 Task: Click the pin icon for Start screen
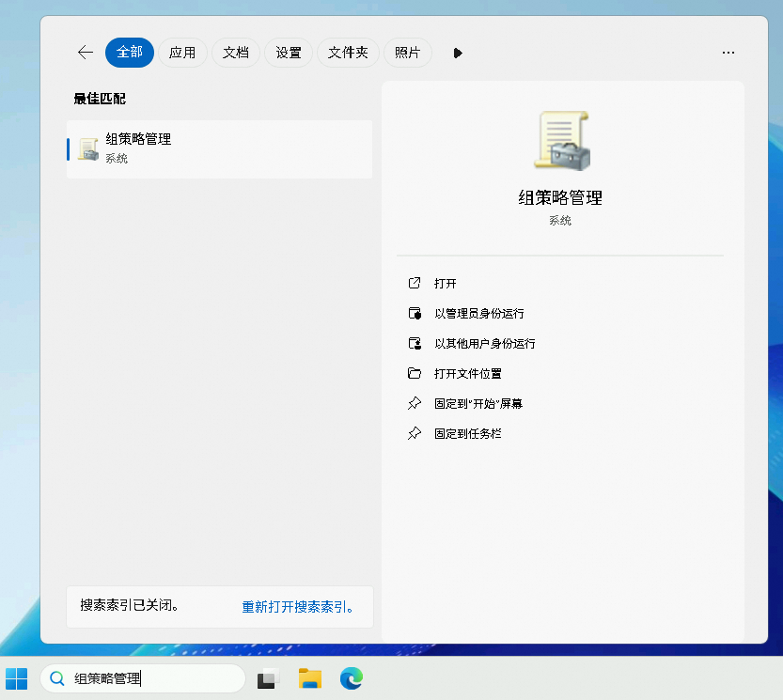(x=415, y=403)
